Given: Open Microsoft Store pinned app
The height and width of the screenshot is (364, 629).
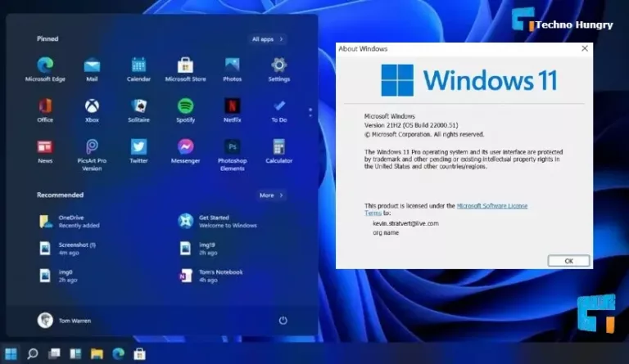Looking at the screenshot, I should [185, 70].
